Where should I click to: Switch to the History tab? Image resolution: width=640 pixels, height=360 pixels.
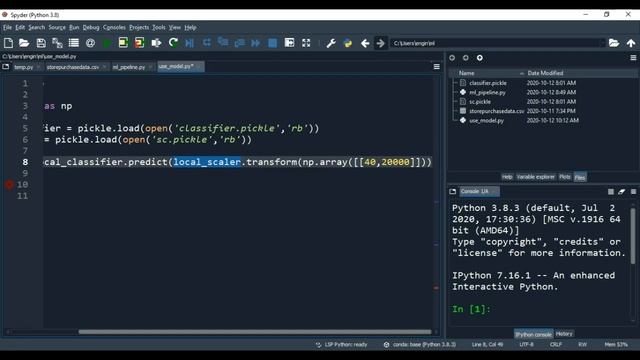tap(564, 334)
